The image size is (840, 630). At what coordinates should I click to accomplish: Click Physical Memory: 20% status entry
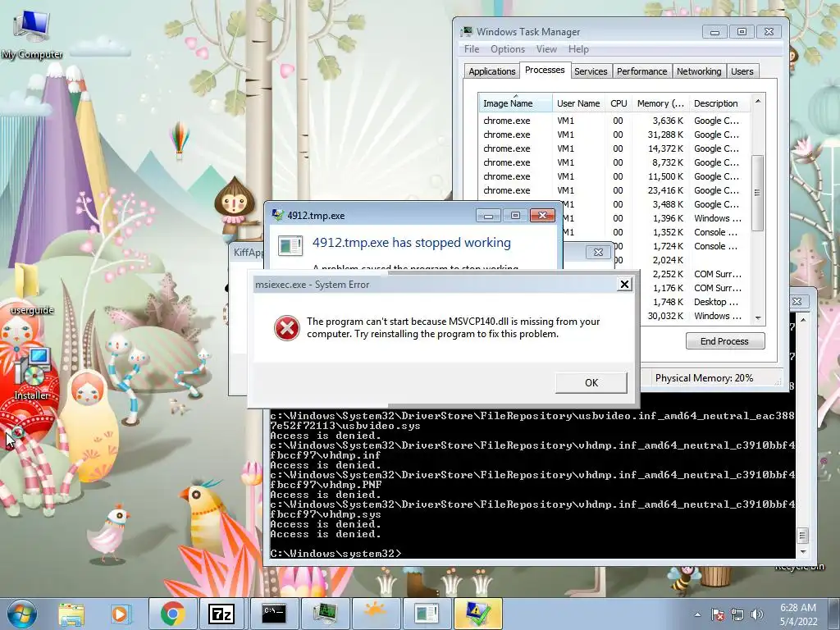point(704,378)
